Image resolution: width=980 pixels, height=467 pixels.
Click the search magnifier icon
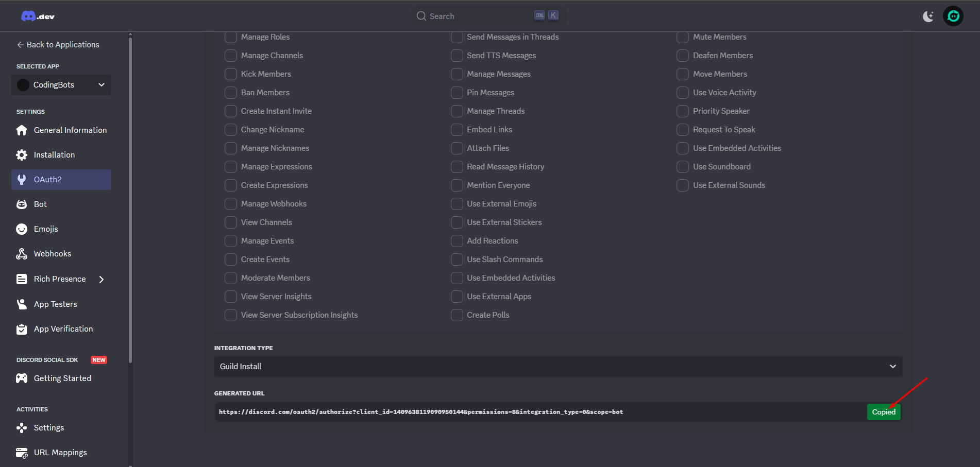[421, 16]
